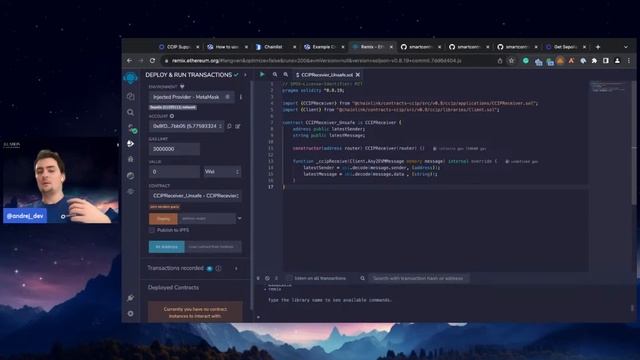Screen dimensions: 640x360
Task: Open the Contract selection dropdown
Action: [x=195, y=196]
